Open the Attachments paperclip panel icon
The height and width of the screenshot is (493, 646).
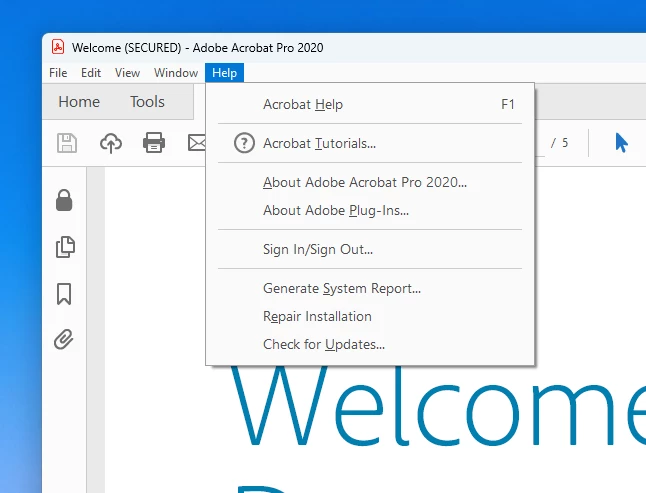[x=64, y=340]
